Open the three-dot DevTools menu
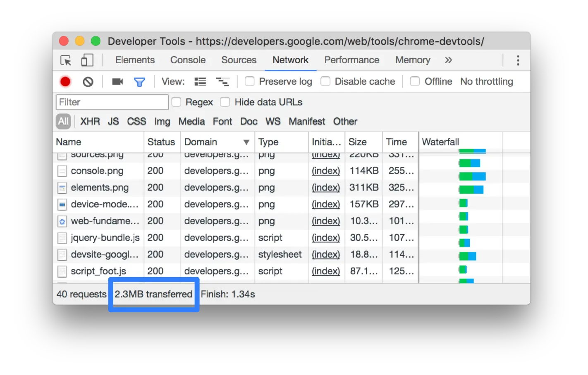 point(518,60)
